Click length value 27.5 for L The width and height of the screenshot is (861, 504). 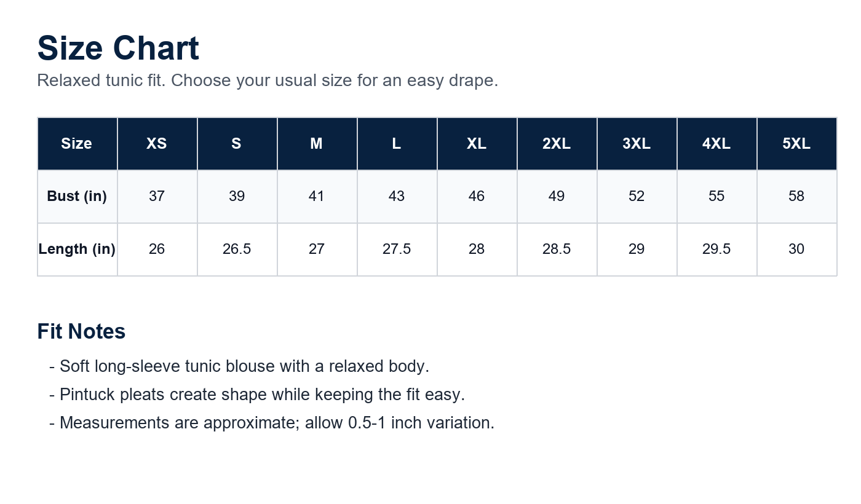(397, 250)
